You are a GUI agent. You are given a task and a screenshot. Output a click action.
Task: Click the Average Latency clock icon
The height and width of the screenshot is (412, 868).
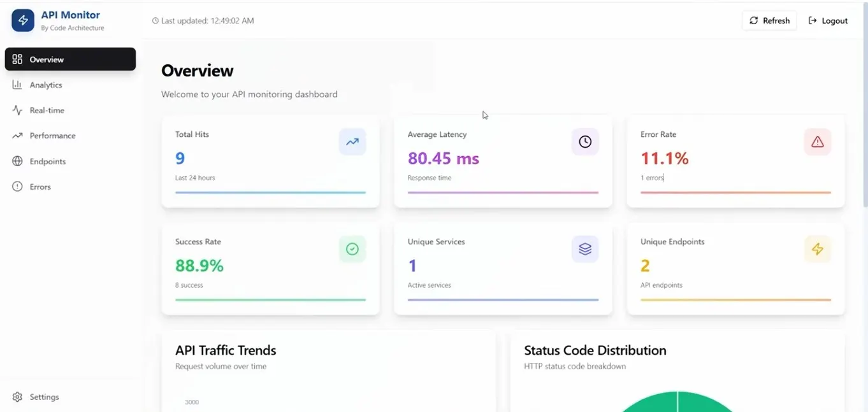585,142
